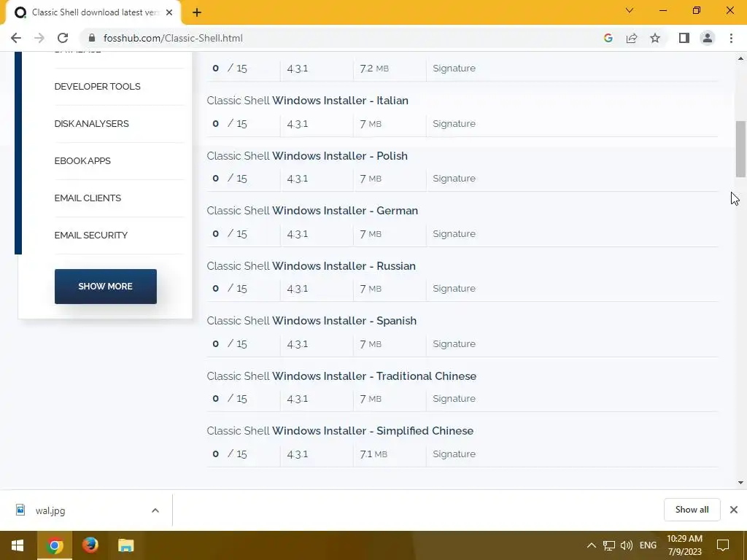Open Signature for Spanish installer
Screen dimensions: 747x560
click(x=454, y=344)
